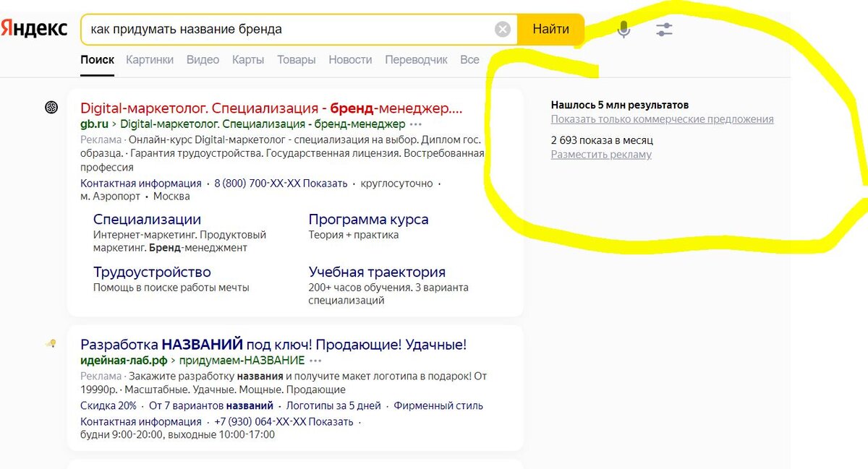Click the идейная-лаб.рф site link

point(124,361)
